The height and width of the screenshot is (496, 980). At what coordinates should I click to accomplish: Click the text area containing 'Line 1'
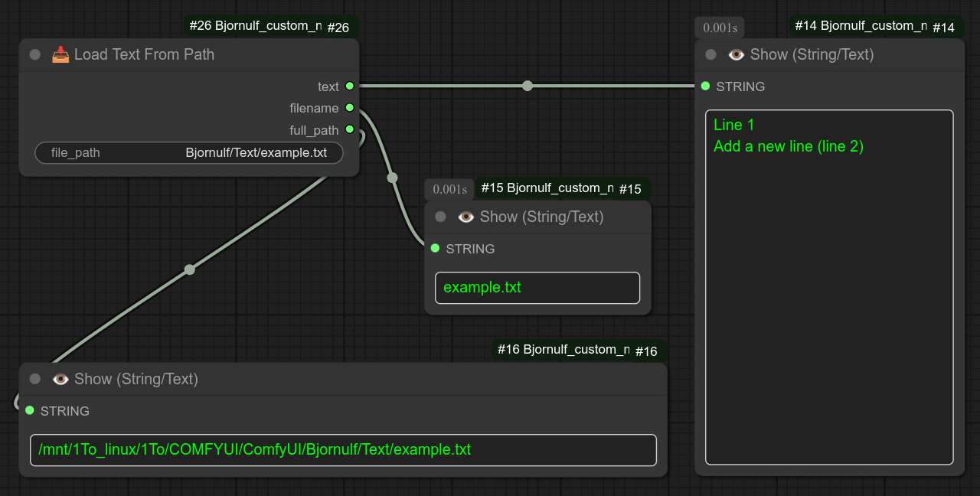829,287
